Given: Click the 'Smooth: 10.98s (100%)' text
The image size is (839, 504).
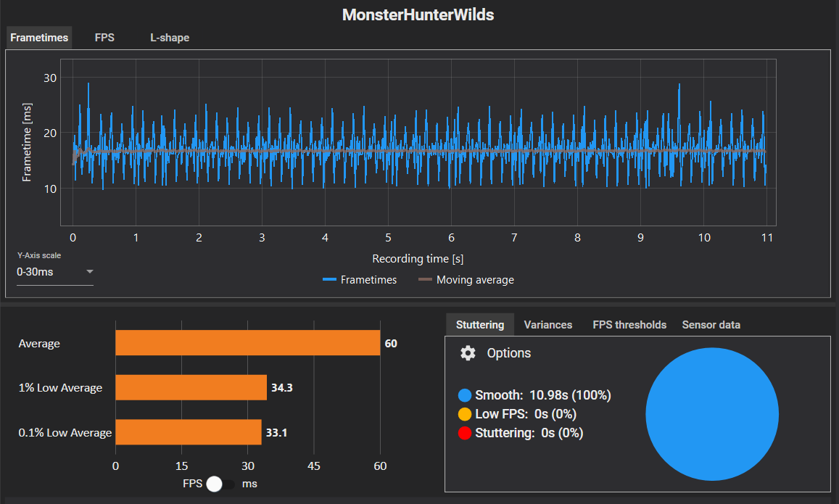Looking at the screenshot, I should pyautogui.click(x=543, y=395).
